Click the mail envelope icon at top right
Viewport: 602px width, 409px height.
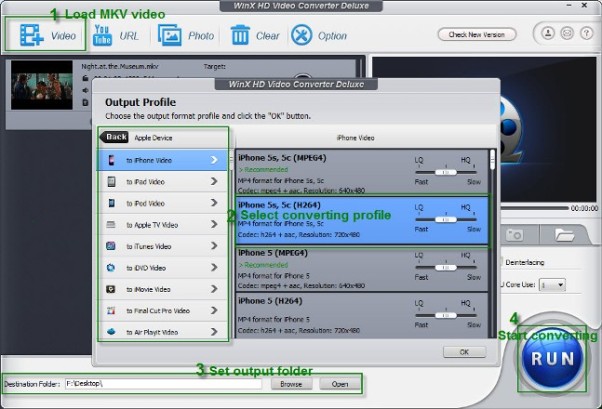(567, 33)
